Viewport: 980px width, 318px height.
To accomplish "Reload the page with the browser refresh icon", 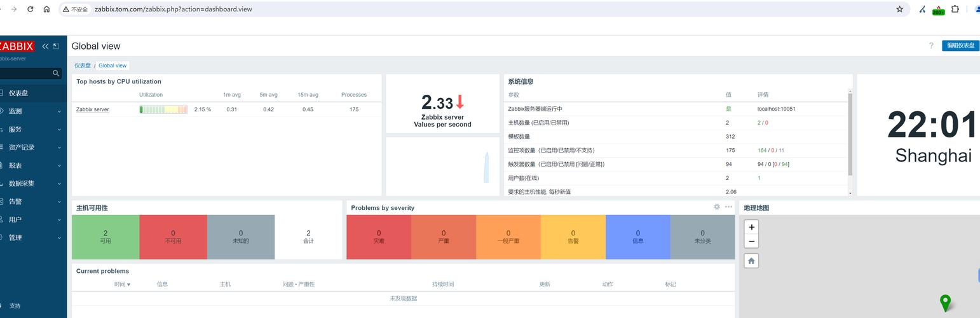I will 31,10.
